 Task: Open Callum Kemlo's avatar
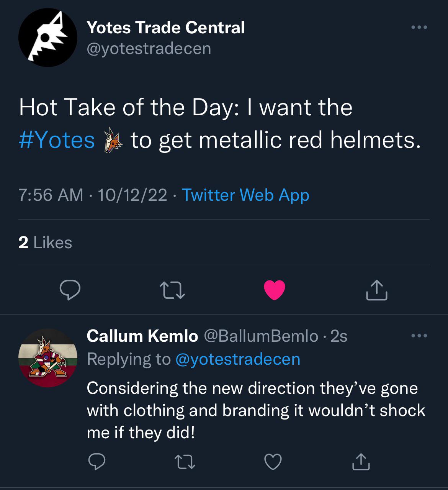48,358
